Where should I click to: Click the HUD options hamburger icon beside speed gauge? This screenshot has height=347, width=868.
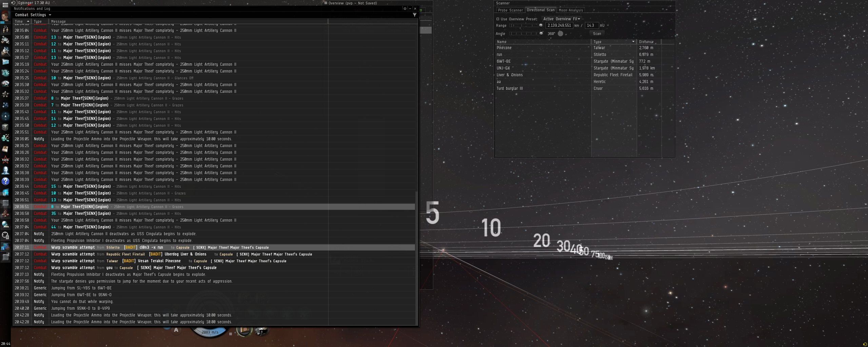click(x=231, y=334)
